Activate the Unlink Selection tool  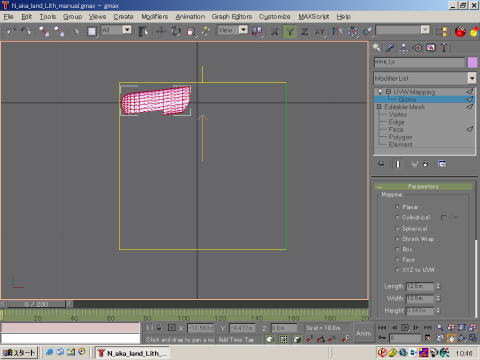tap(59, 31)
